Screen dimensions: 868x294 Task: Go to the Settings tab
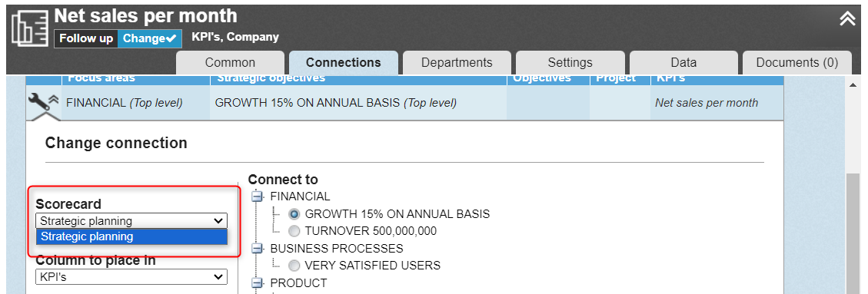(x=570, y=62)
